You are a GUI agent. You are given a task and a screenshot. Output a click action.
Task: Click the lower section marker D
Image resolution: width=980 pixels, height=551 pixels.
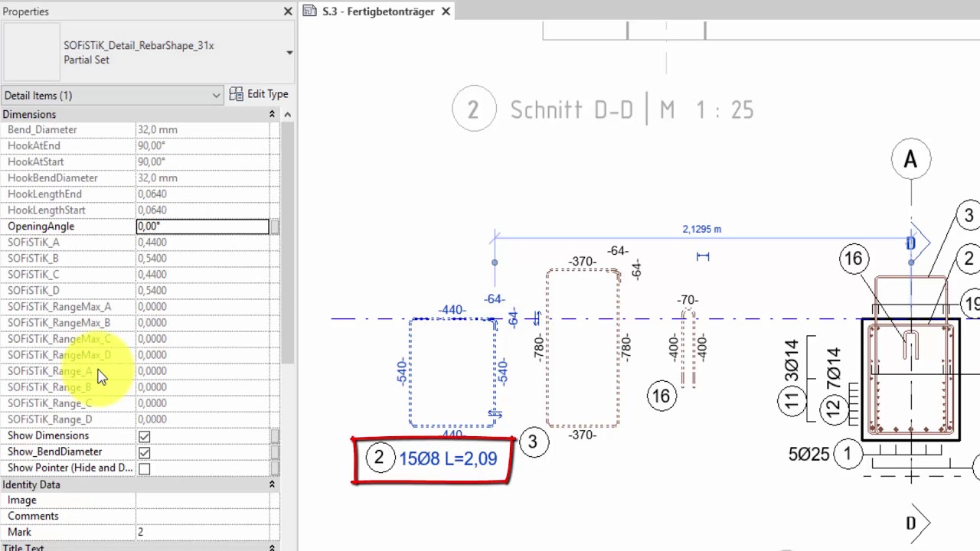coord(917,523)
